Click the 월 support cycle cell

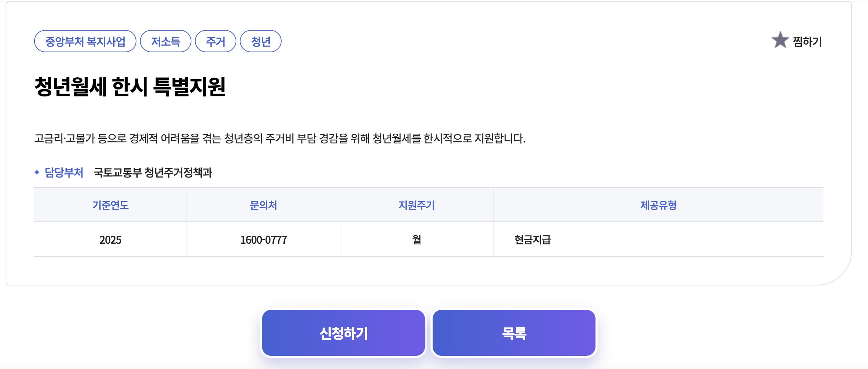(417, 239)
